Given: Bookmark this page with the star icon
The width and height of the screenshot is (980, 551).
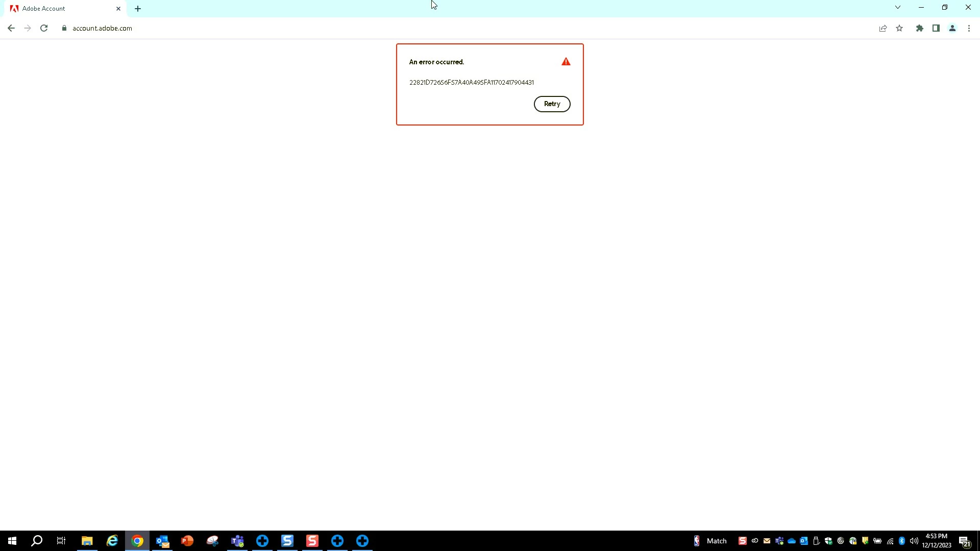Looking at the screenshot, I should pos(899,29).
